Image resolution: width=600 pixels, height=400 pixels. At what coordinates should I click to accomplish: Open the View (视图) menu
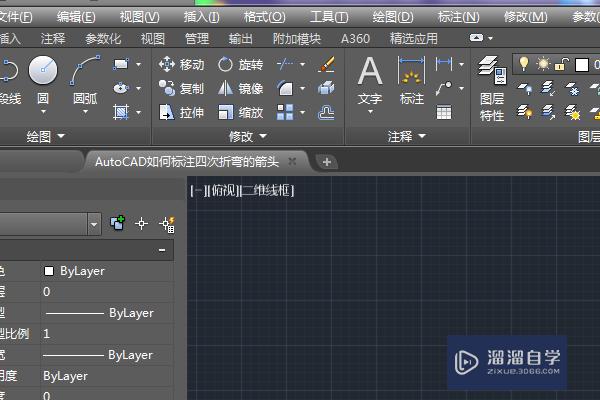[139, 17]
